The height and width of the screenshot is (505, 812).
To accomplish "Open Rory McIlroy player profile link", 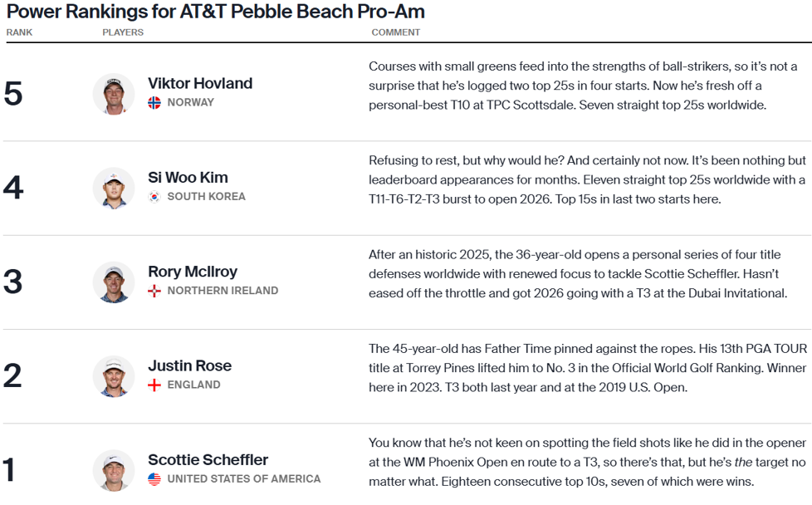I will pos(193,272).
